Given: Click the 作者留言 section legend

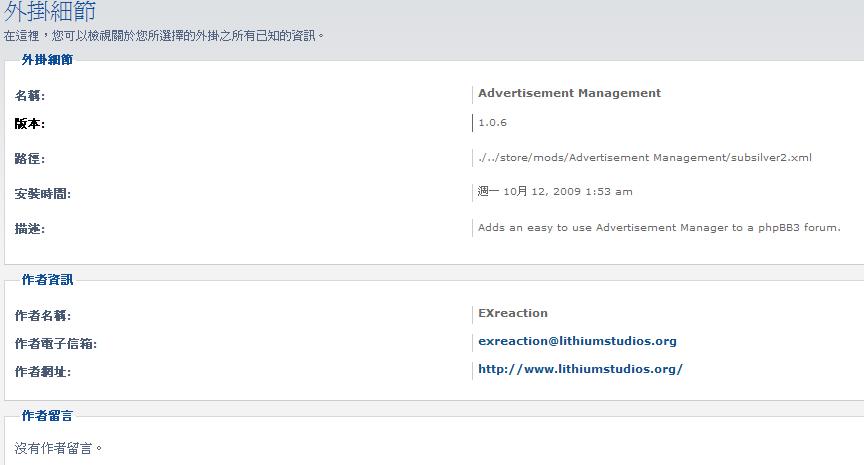Looking at the screenshot, I should (x=47, y=415).
